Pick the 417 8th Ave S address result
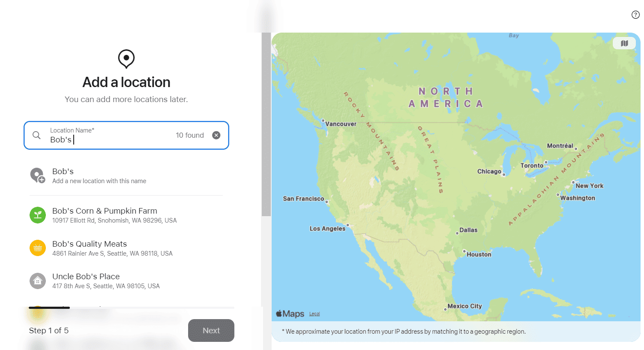This screenshot has width=644, height=350. click(x=106, y=286)
